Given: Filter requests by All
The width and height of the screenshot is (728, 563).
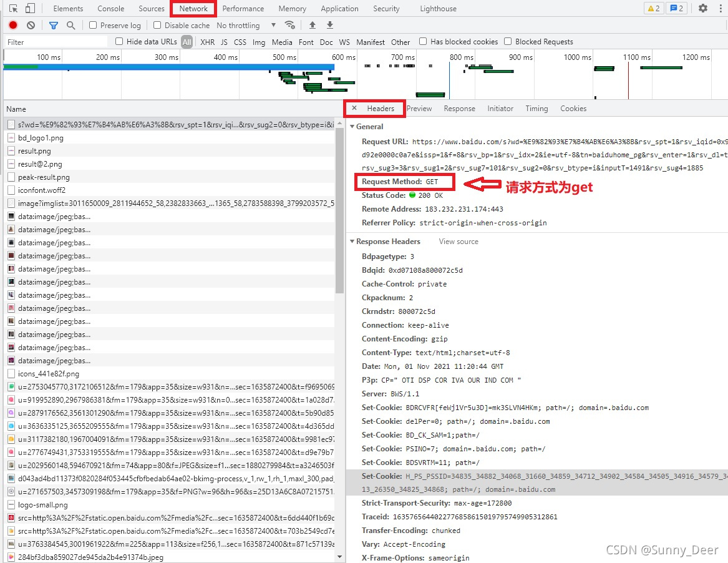Looking at the screenshot, I should 187,42.
